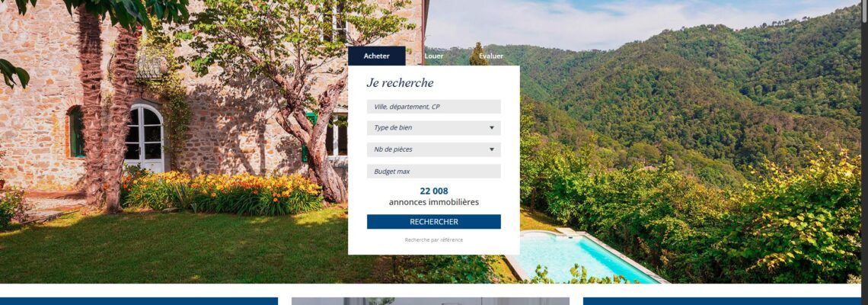Focus the Ville, département, CP field
This screenshot has height=305, width=868.
click(x=433, y=107)
